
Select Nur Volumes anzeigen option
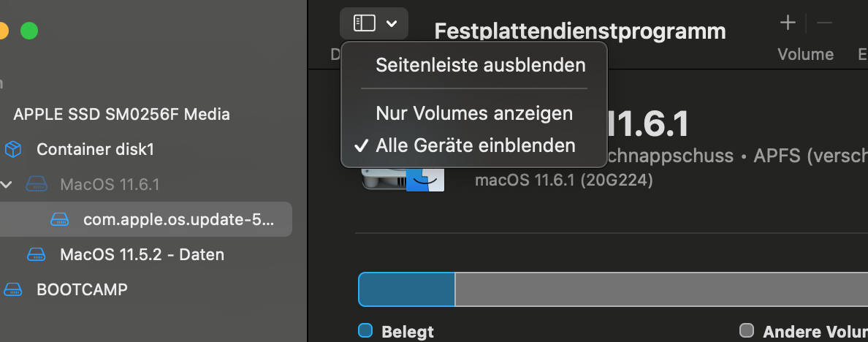tap(473, 113)
